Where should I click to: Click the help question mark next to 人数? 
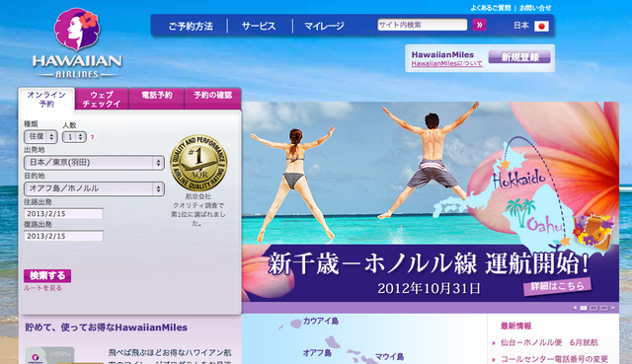coord(93,137)
